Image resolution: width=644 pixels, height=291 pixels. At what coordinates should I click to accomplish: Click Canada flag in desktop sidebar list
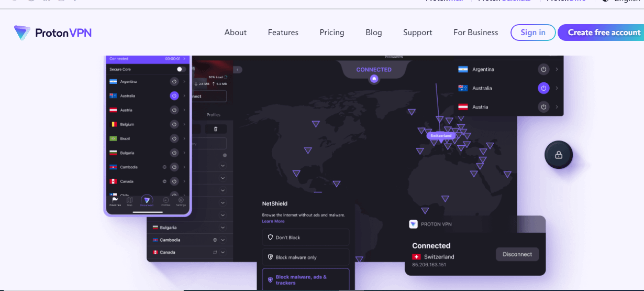156,252
